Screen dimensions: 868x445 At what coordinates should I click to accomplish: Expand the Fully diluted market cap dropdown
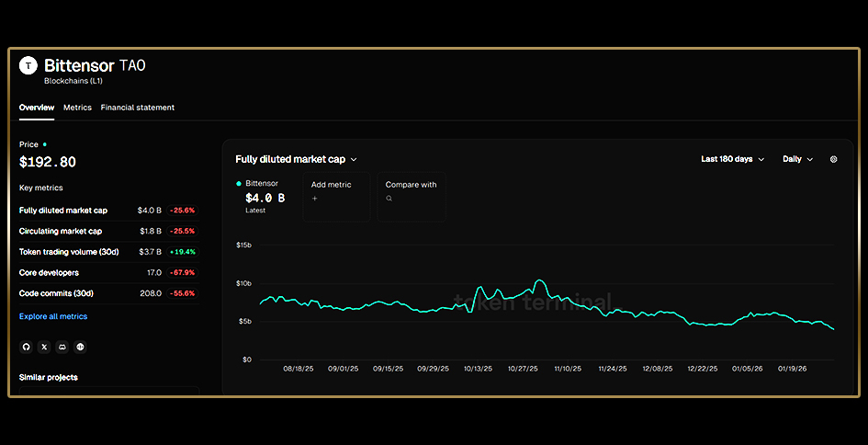[x=296, y=159]
